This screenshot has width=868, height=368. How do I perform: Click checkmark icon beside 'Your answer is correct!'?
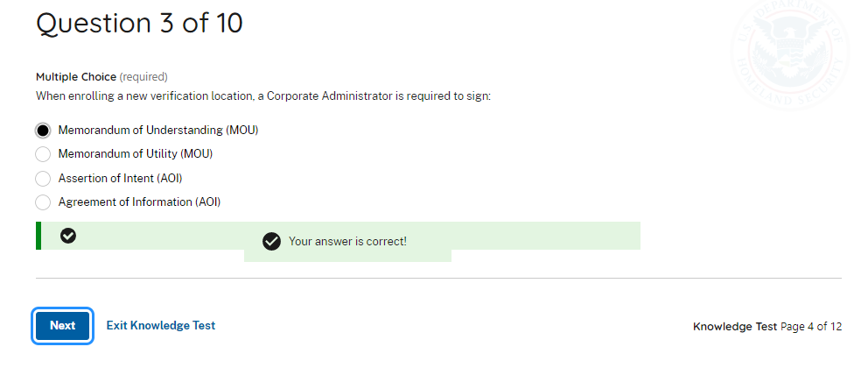[271, 241]
